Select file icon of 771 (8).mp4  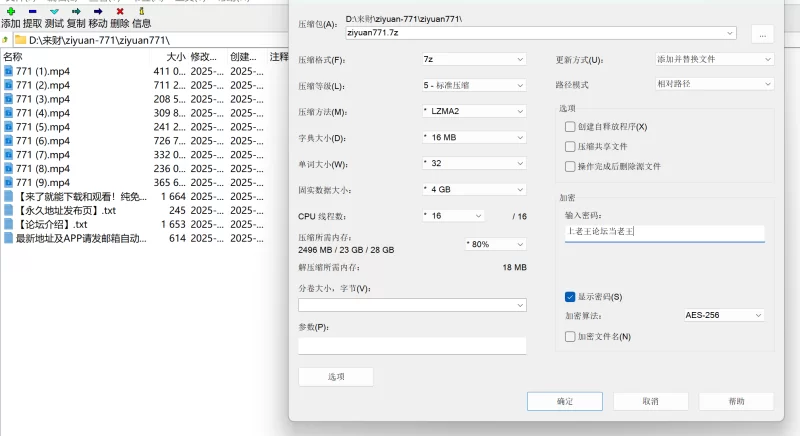(8, 168)
